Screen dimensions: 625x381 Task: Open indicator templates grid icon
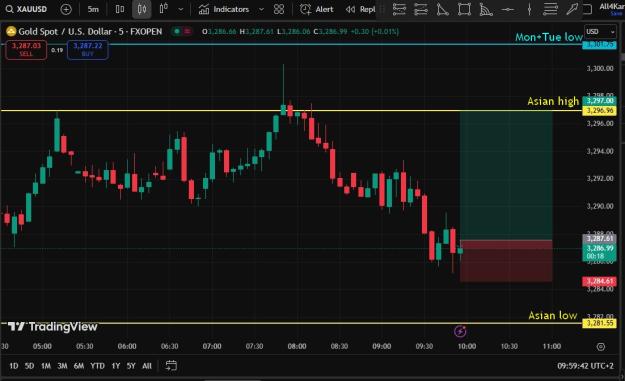tap(279, 9)
